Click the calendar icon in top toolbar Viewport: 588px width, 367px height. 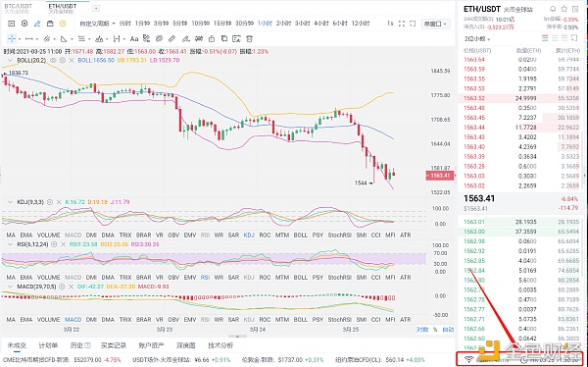[50, 24]
